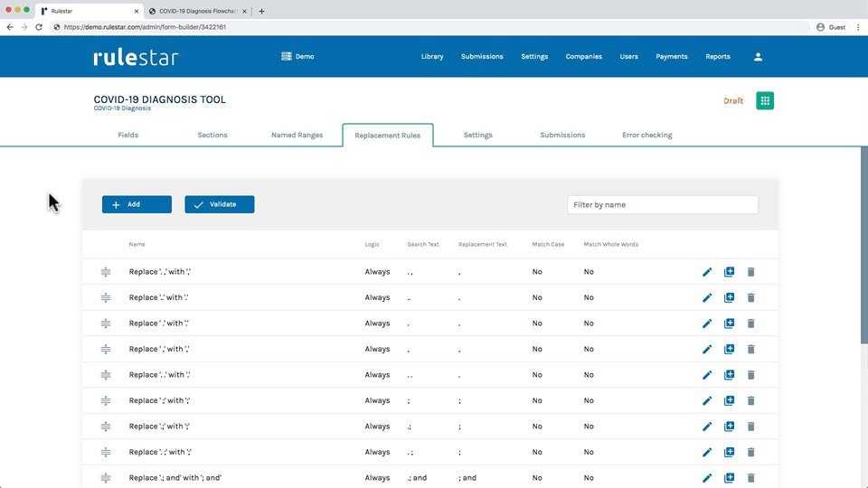
Task: Add a new replacement rule
Action: (x=137, y=204)
